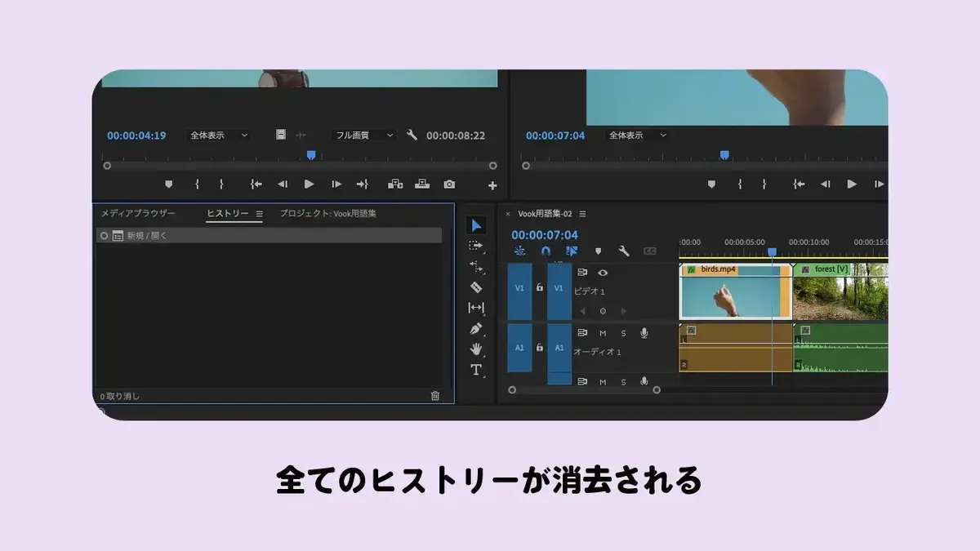Open timeline wrench settings icon
980x551 pixels.
[x=624, y=251]
